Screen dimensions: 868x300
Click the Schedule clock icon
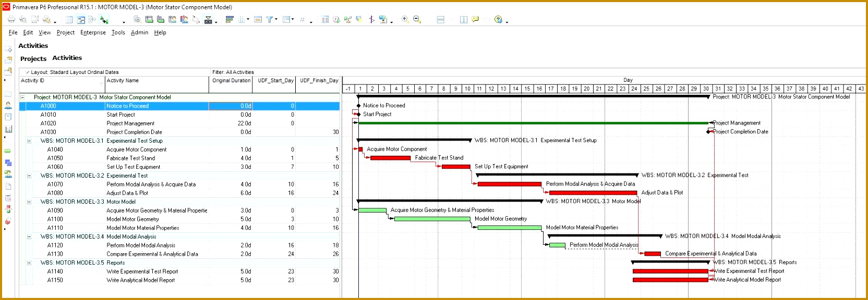(x=336, y=20)
